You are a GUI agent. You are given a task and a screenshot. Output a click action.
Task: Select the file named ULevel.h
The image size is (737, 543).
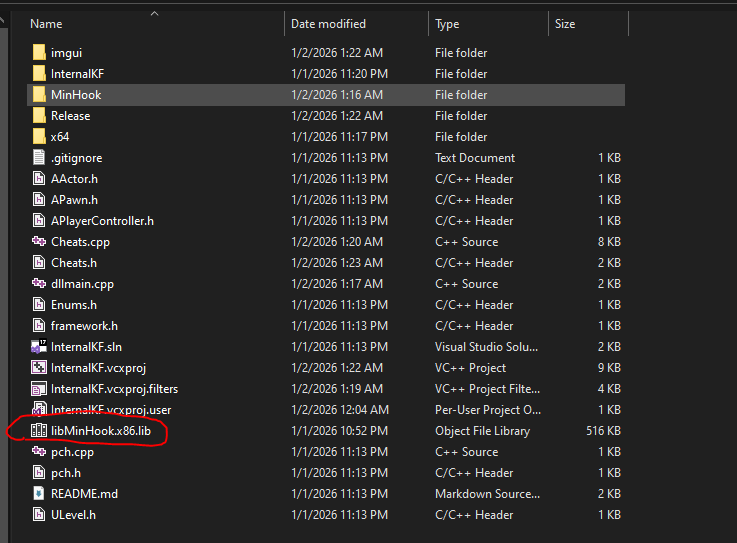point(73,515)
